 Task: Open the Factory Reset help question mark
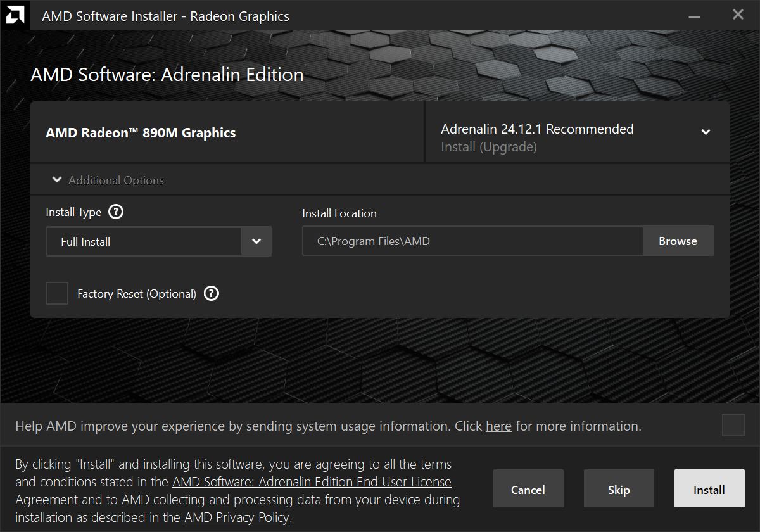(x=212, y=293)
